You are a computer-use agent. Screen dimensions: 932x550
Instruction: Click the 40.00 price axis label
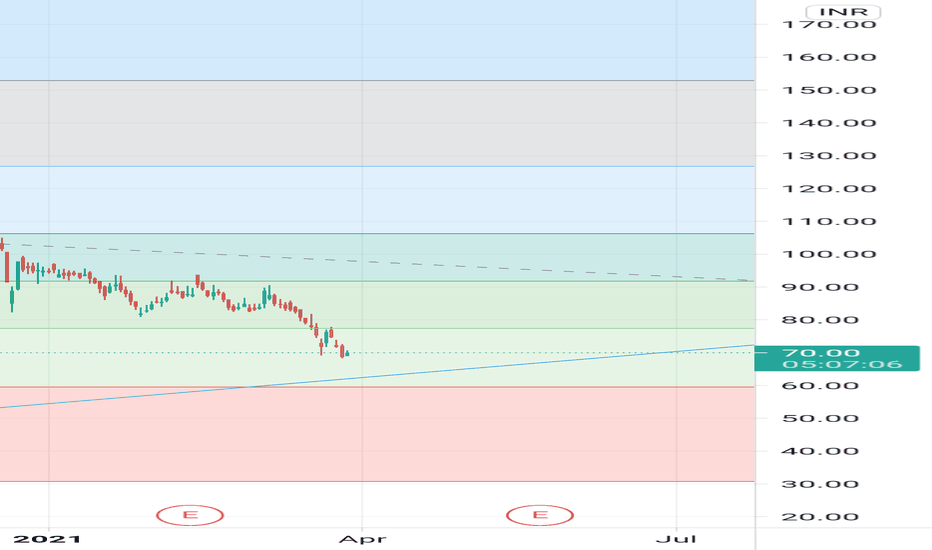[820, 451]
